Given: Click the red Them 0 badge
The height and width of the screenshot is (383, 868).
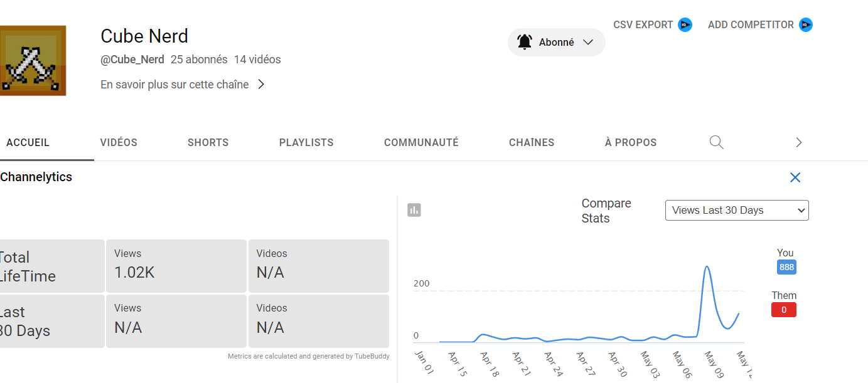Looking at the screenshot, I should pos(784,310).
